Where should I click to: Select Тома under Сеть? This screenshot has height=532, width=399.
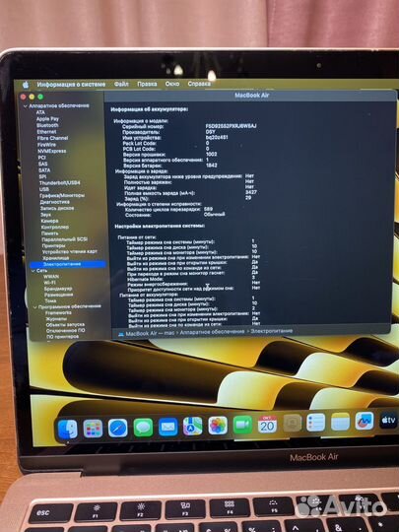tap(50, 300)
